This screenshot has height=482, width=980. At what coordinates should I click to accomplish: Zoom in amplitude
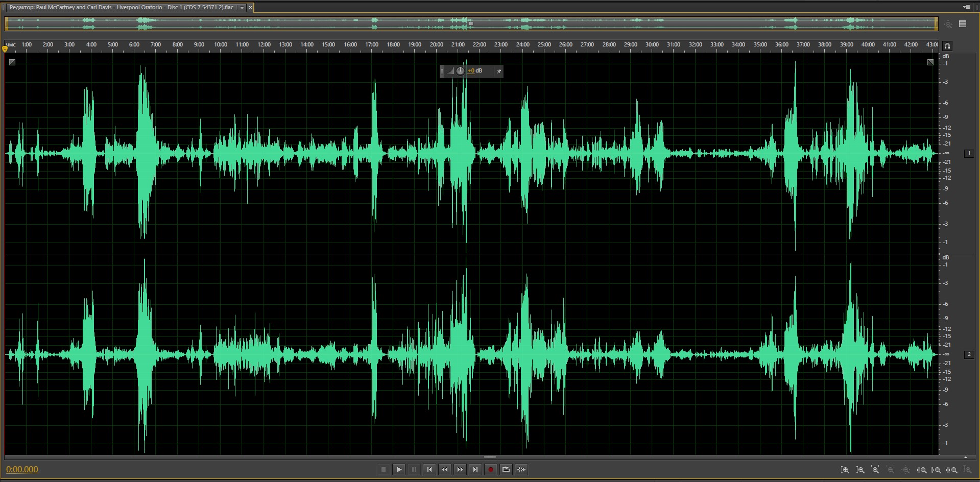pos(845,470)
